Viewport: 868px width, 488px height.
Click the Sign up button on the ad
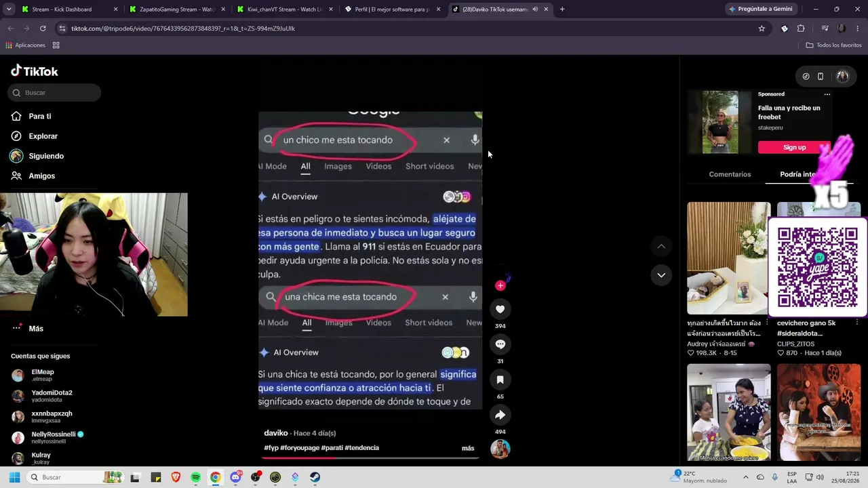pyautogui.click(x=794, y=147)
